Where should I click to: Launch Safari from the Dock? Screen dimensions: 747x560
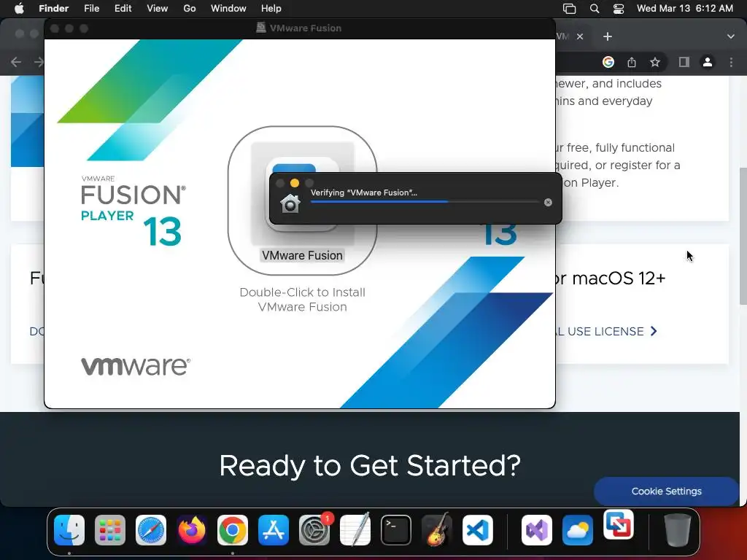pyautogui.click(x=151, y=530)
